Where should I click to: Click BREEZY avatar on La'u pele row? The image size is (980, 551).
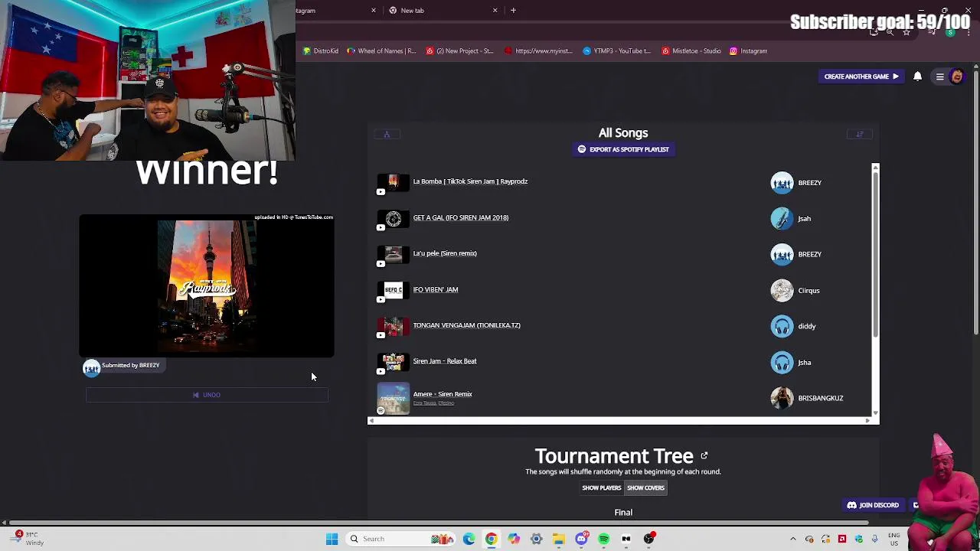point(782,255)
